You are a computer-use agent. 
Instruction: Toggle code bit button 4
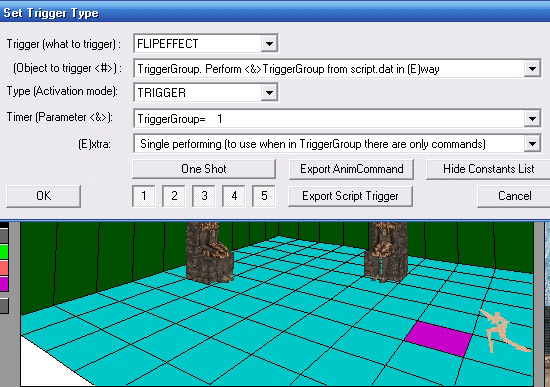pyautogui.click(x=234, y=196)
